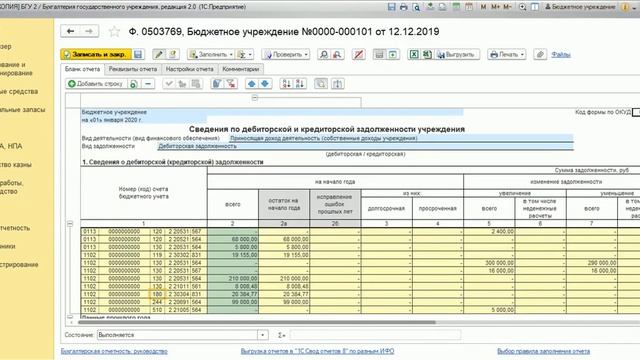640x360 pixels.
Task: Click the save disk icon in top title bar
Action: (x=391, y=7)
